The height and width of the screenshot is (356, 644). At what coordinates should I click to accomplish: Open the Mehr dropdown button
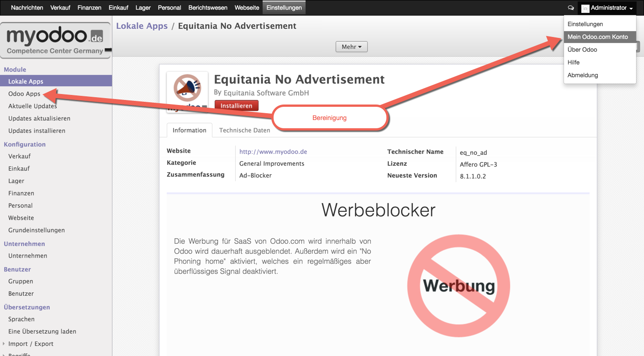tap(351, 47)
